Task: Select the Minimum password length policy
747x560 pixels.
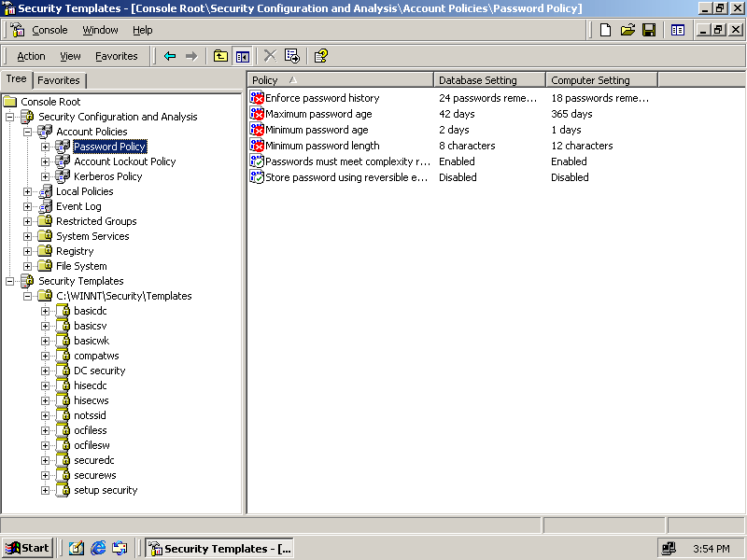Action: [322, 146]
